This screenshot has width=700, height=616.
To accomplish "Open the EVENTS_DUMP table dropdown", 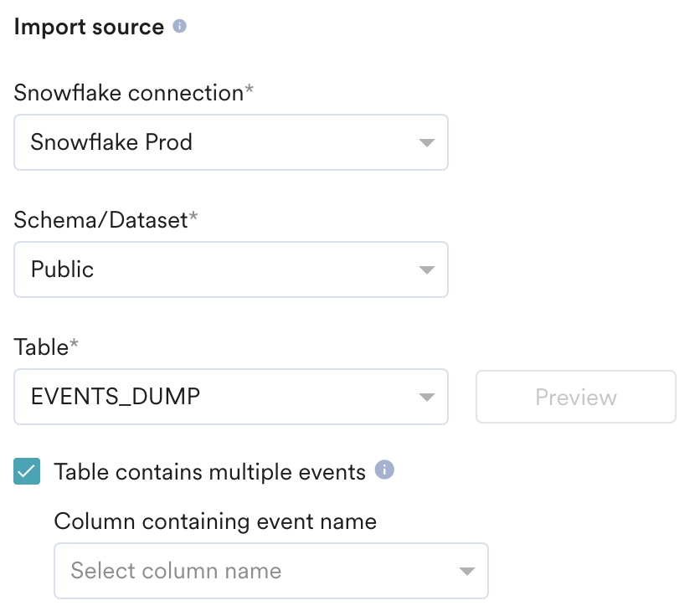I will point(230,396).
